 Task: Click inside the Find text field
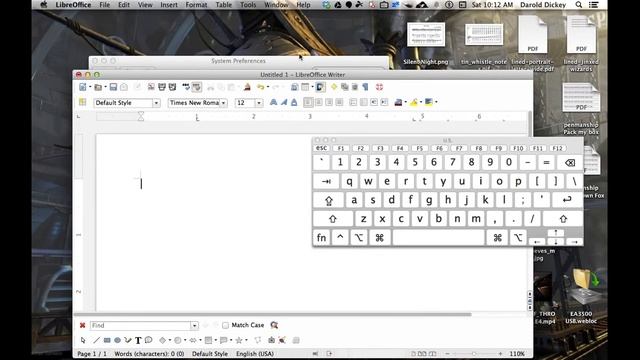point(140,325)
